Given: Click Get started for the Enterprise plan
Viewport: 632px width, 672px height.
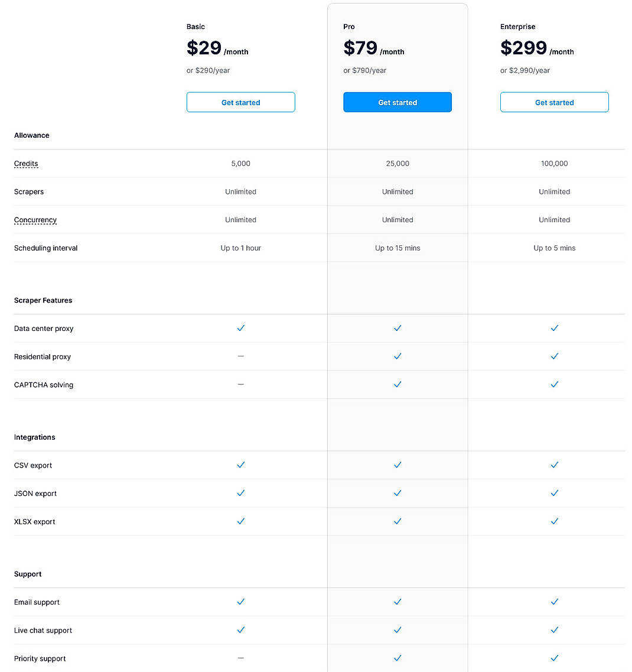Looking at the screenshot, I should point(554,102).
